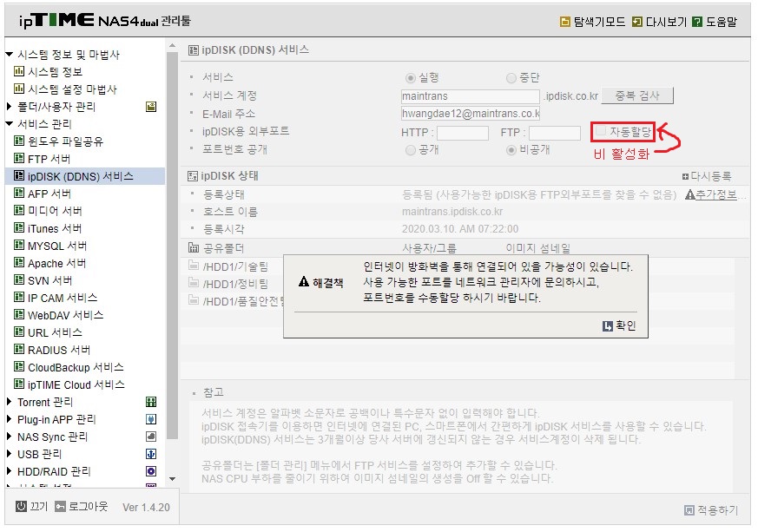
Task: Click the /HDD1/정비팀 shared folder
Action: click(228, 284)
